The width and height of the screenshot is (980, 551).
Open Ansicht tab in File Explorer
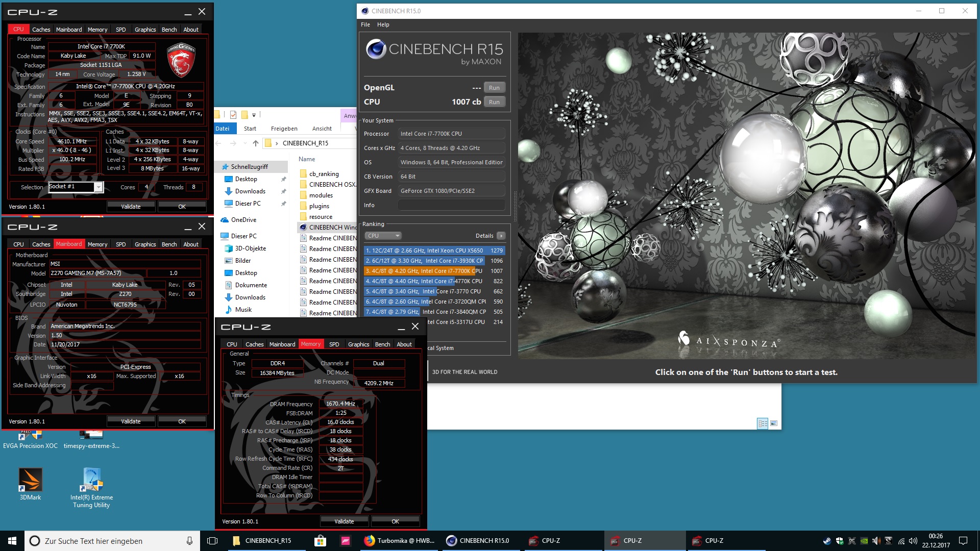[322, 129]
